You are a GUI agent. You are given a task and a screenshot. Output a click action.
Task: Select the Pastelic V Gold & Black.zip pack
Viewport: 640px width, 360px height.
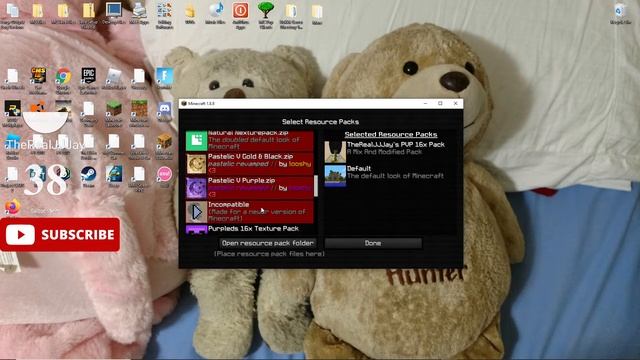click(x=249, y=164)
